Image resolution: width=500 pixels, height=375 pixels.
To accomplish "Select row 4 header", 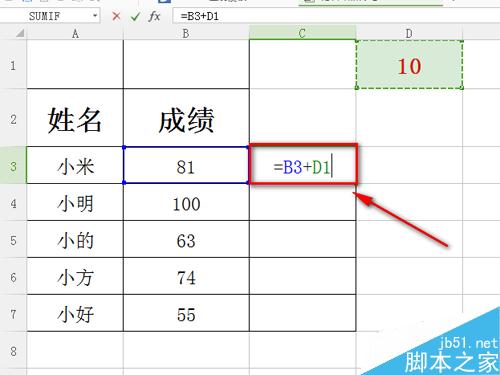I will coord(13,202).
